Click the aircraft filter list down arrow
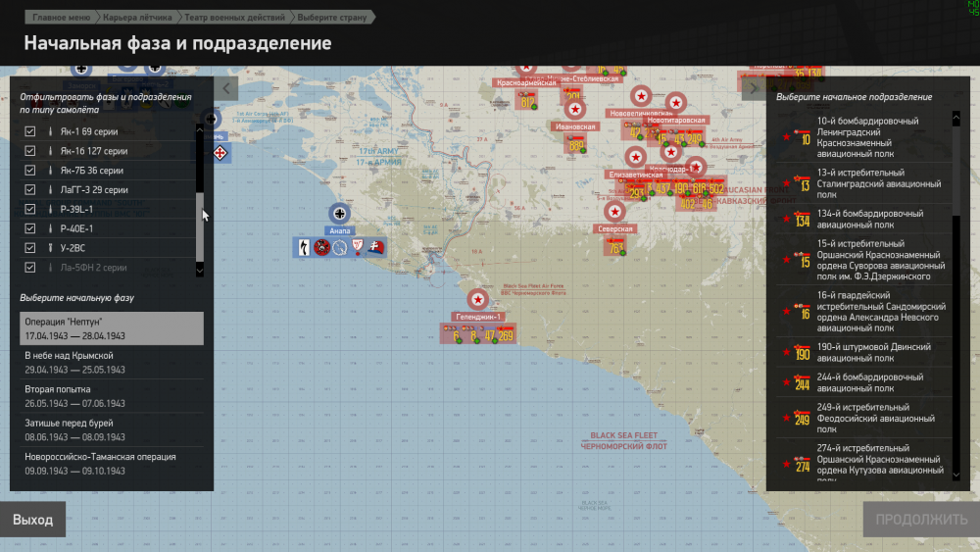Image resolution: width=980 pixels, height=552 pixels. [200, 271]
